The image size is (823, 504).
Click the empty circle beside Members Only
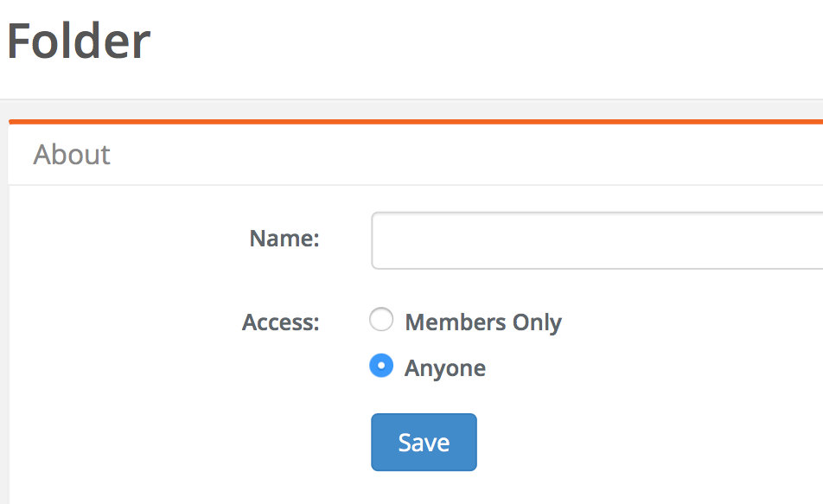(x=381, y=321)
